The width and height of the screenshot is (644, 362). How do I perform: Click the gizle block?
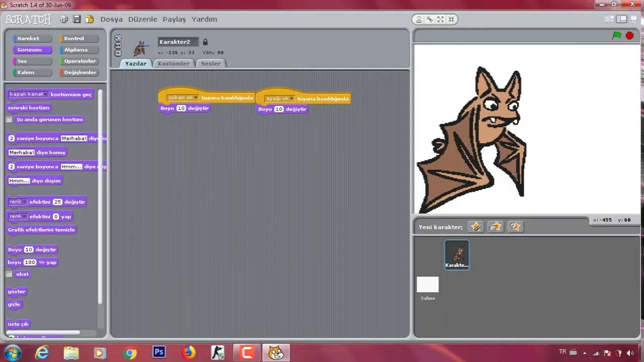[x=14, y=304]
